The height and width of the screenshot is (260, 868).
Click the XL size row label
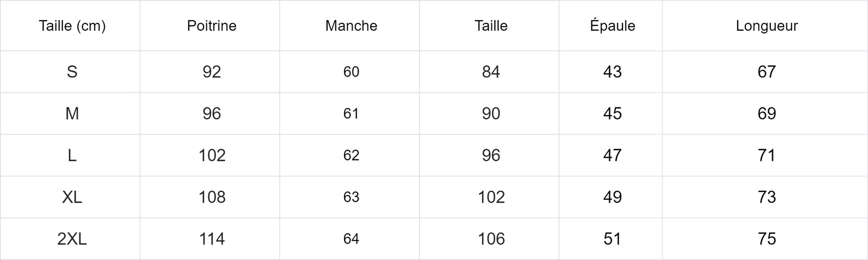[72, 197]
